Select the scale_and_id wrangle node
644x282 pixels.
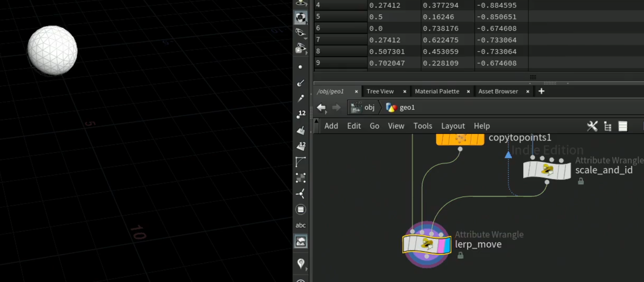click(547, 170)
